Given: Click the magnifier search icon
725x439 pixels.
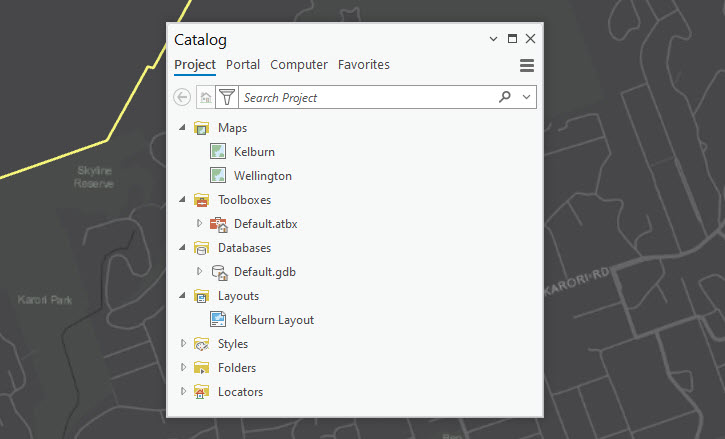Looking at the screenshot, I should pos(504,97).
